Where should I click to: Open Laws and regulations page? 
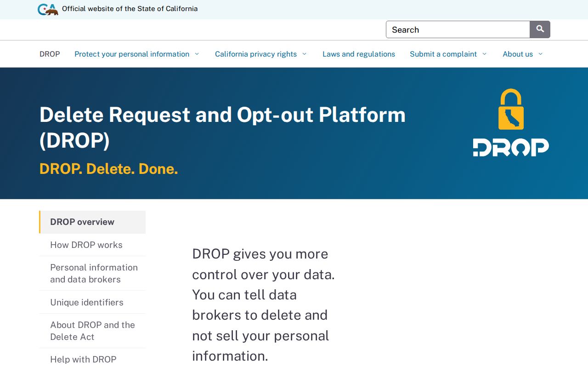coord(359,54)
